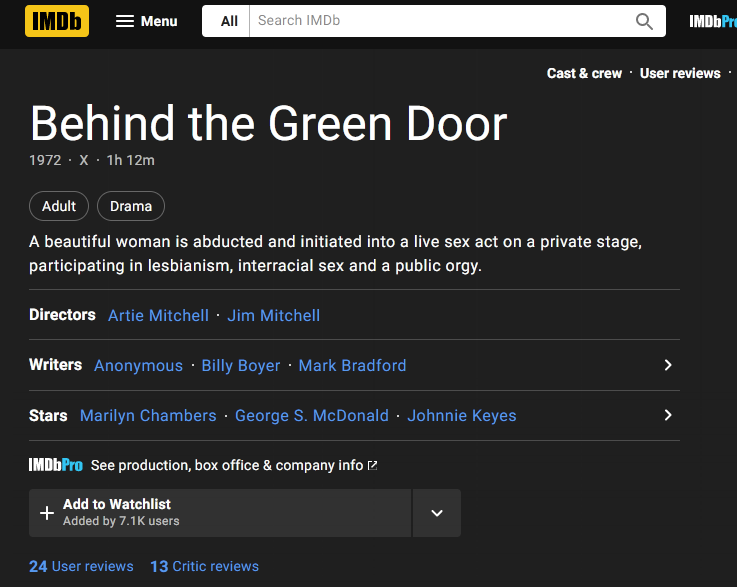Open the All search category dropdown
Screen dimensions: 737x587
(229, 21)
